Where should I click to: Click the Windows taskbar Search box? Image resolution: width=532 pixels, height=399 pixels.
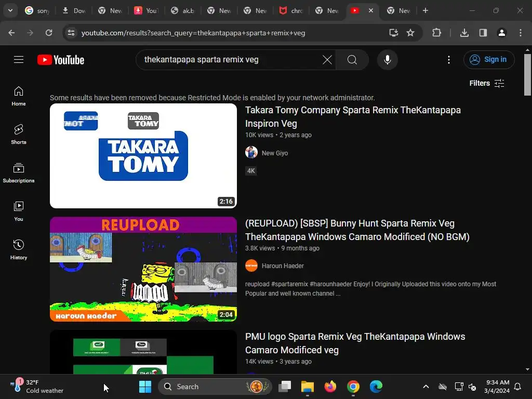pyautogui.click(x=215, y=387)
